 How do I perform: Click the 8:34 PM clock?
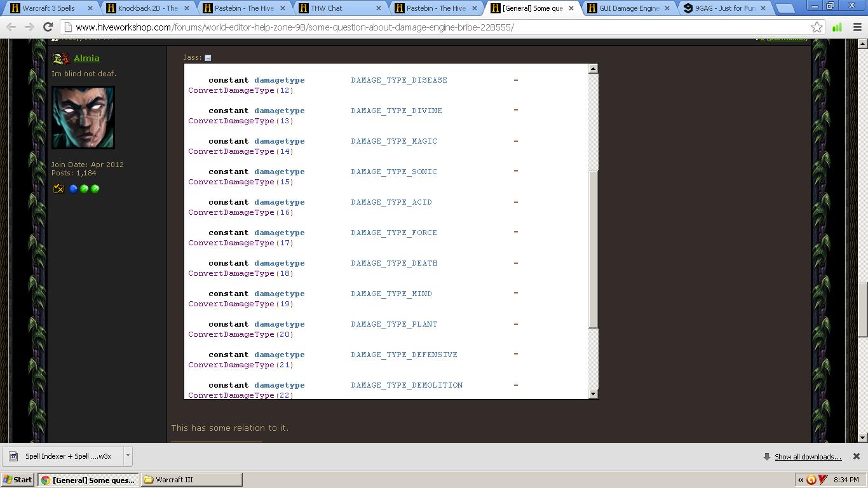coord(846,480)
